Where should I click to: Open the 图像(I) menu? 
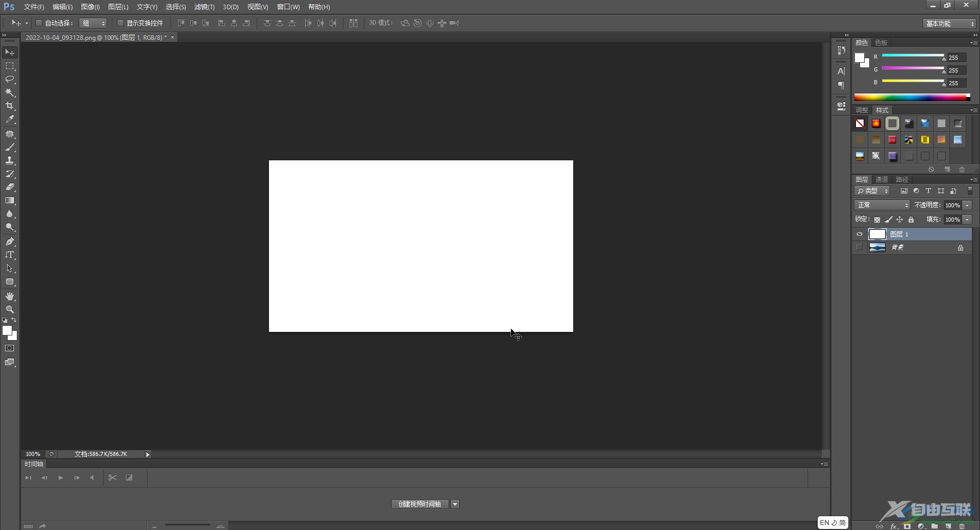(90, 7)
